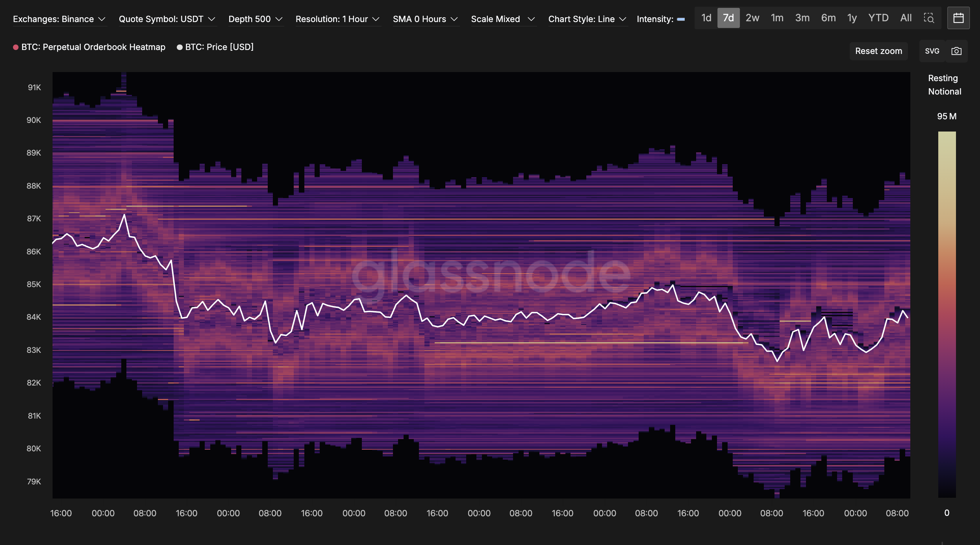Viewport: 980px width, 545px height.
Task: Expand the Depth 500 dropdown
Action: (256, 19)
